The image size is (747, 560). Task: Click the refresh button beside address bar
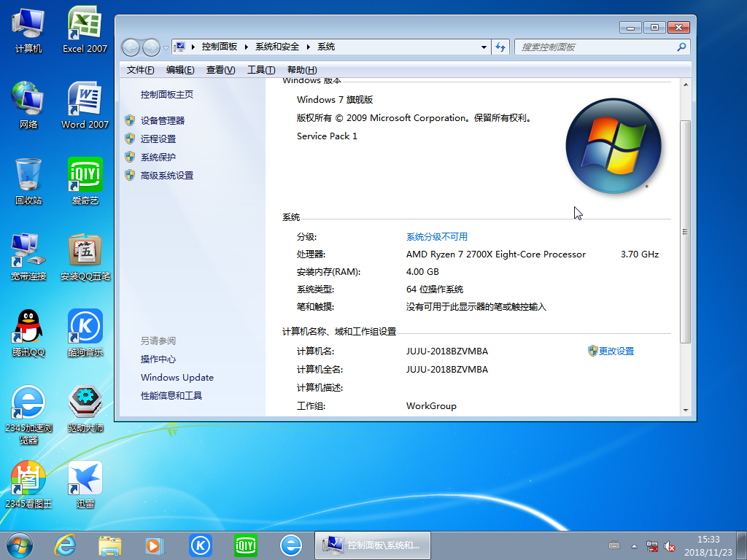click(x=500, y=47)
